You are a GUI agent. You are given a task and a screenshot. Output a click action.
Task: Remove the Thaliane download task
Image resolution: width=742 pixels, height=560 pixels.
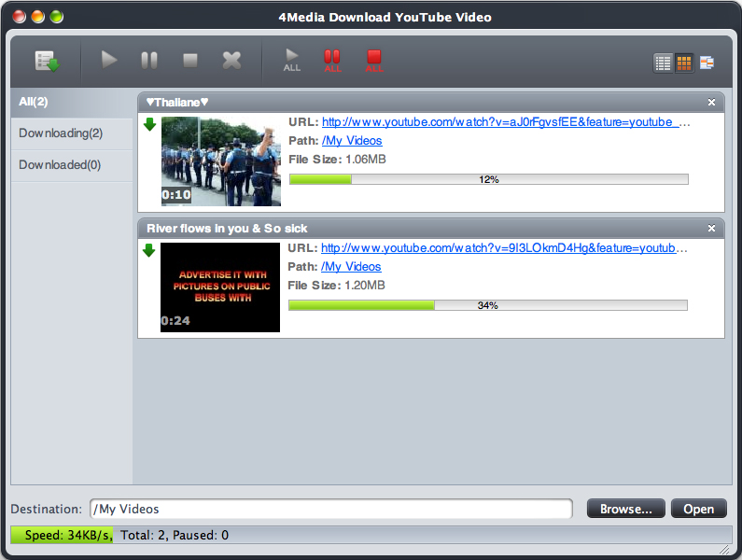coord(711,103)
